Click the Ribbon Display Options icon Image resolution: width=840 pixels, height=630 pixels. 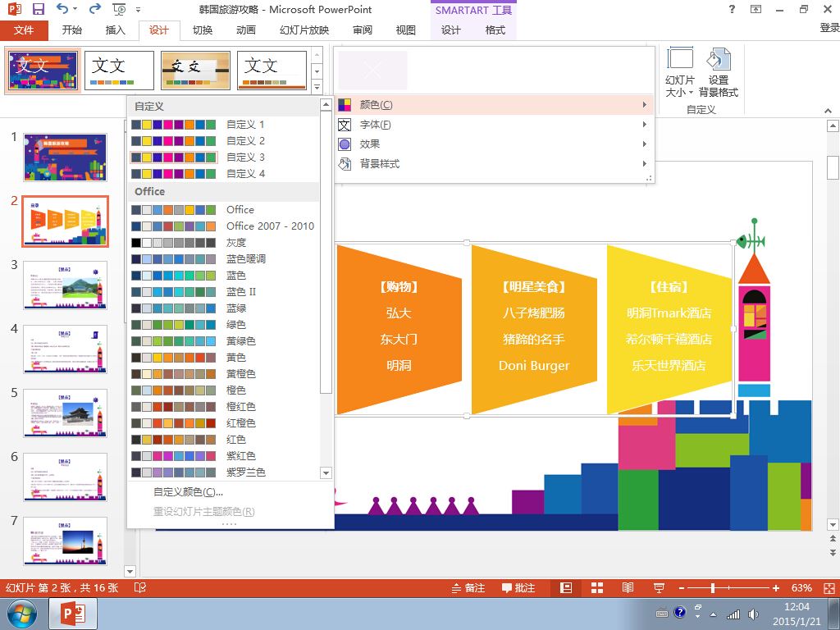pyautogui.click(x=756, y=9)
